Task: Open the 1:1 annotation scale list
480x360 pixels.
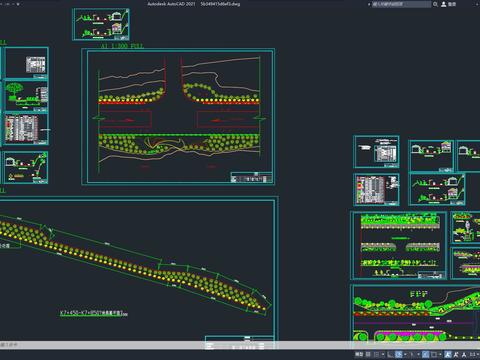Action: (474, 354)
